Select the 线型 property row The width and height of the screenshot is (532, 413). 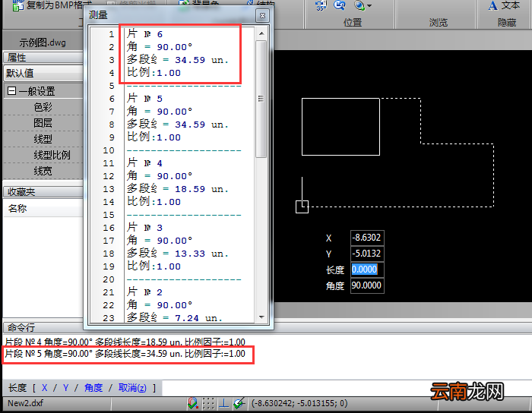(x=43, y=139)
